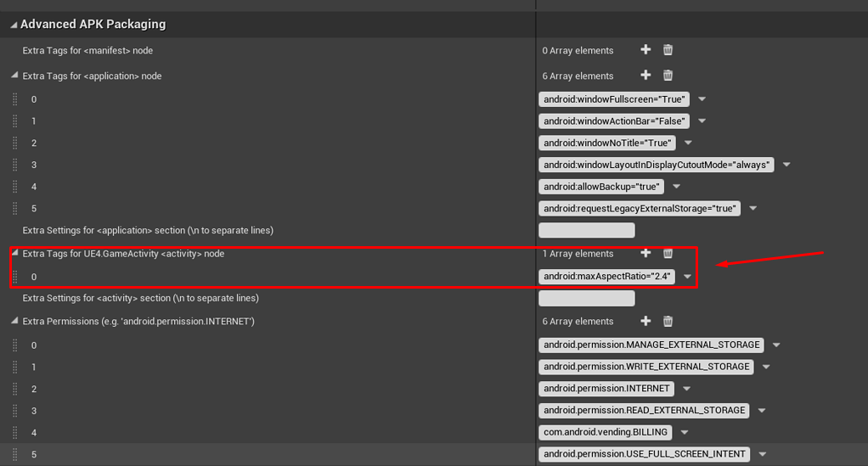868x466 pixels.
Task: Edit the windowLayoutInDisplayCutoutMode field
Action: click(657, 165)
